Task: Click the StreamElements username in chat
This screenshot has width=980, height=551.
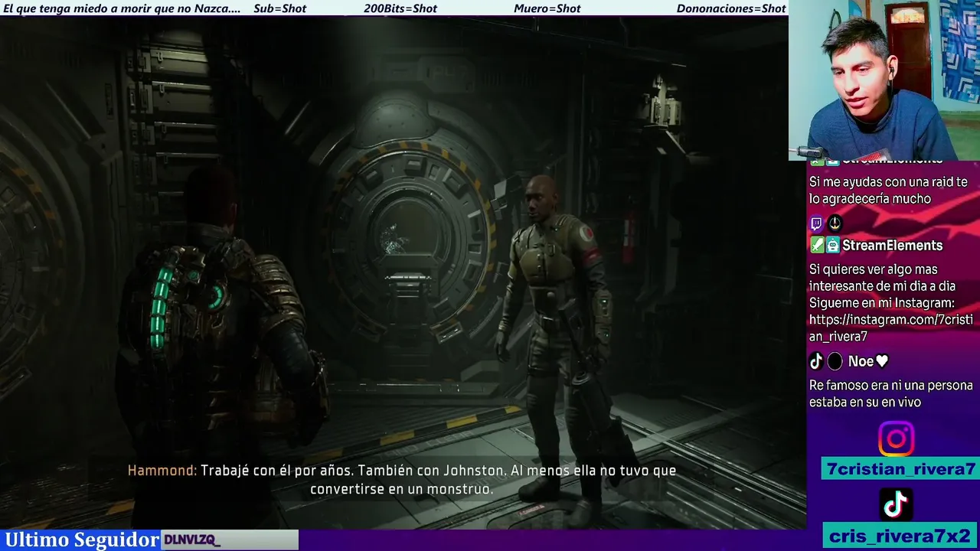Action: tap(892, 246)
